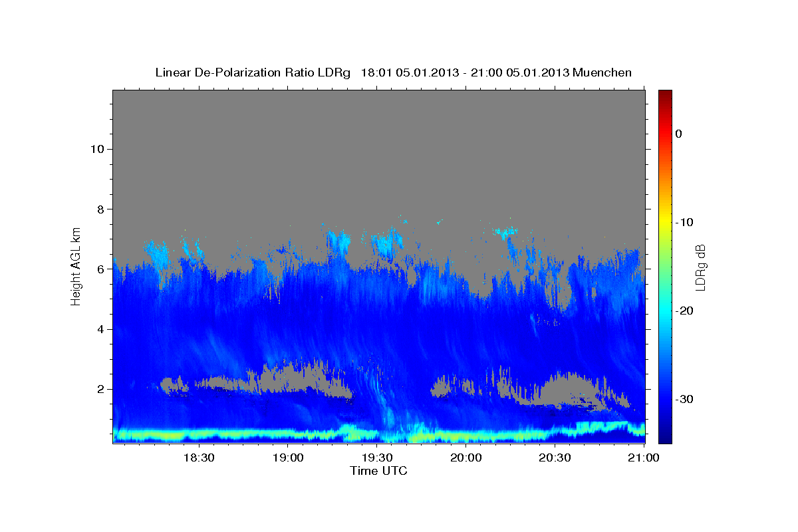Click the '8' height tick label
Viewport: 798px width, 532px height.
click(100, 209)
